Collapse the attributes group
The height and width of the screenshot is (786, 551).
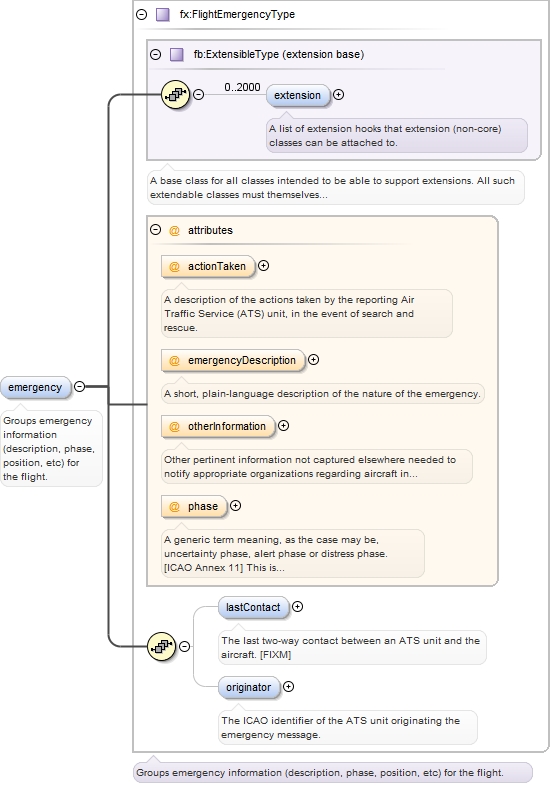[155, 230]
